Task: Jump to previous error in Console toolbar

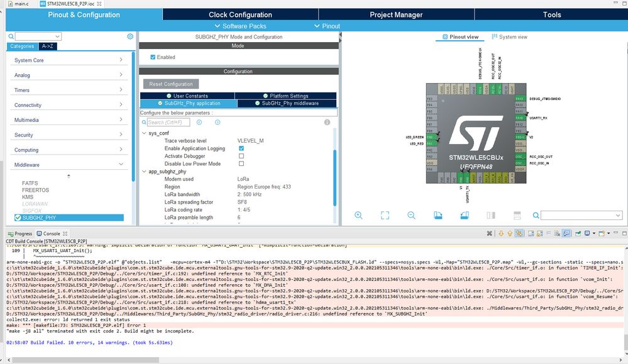Action: [x=510, y=233]
